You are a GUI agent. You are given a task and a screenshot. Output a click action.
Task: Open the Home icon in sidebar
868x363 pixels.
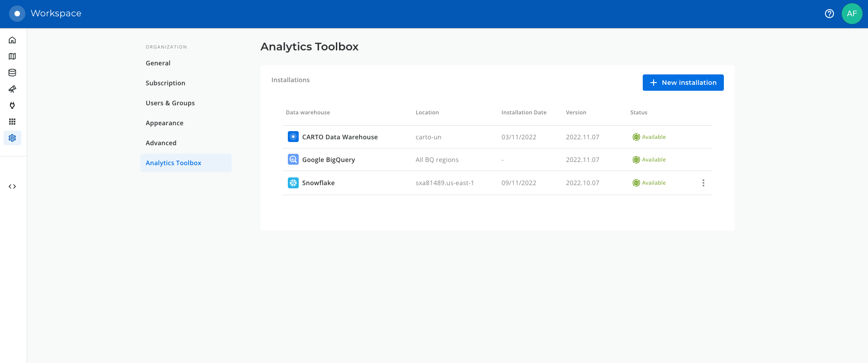click(x=12, y=40)
